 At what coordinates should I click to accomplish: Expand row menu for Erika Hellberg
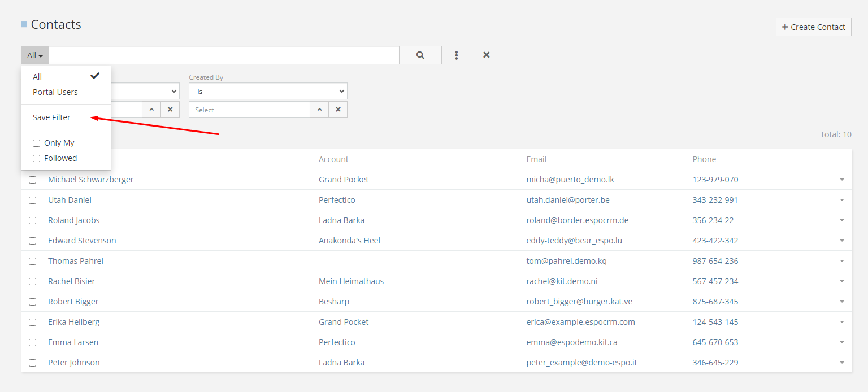click(x=841, y=322)
